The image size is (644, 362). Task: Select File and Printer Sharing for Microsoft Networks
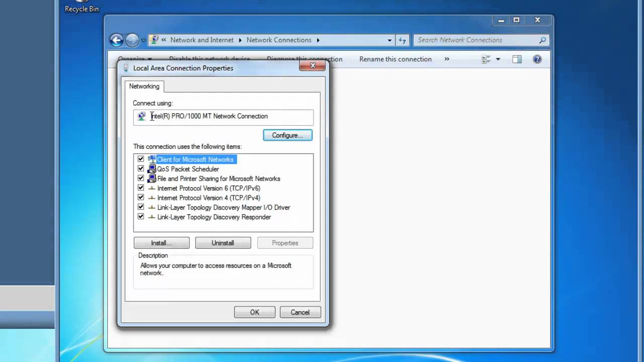(x=219, y=178)
